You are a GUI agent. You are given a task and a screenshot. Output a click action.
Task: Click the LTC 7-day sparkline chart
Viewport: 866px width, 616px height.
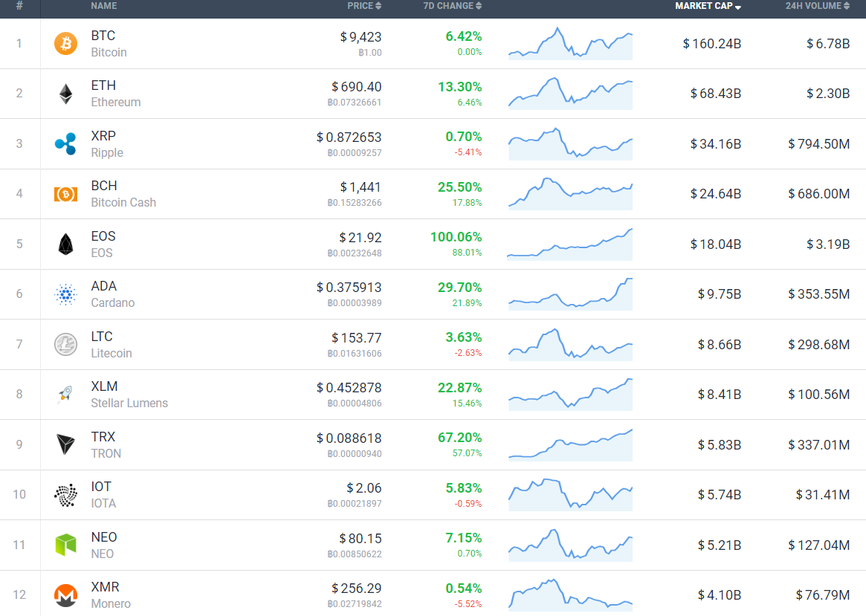(x=570, y=345)
